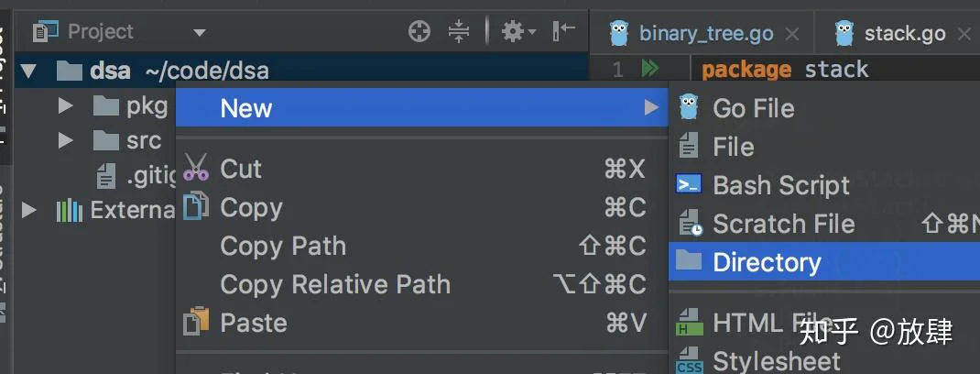Expand the pkg folder
The width and height of the screenshot is (980, 374).
pos(66,105)
